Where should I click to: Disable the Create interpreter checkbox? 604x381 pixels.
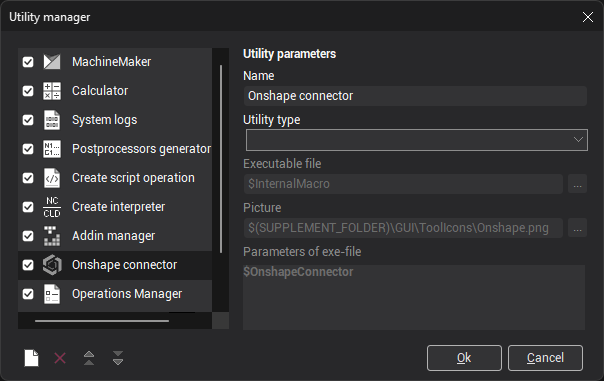tap(28, 207)
